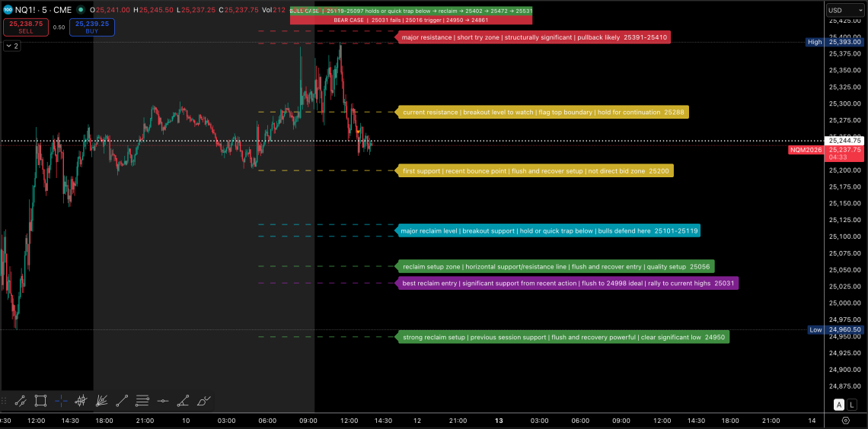
Task: Select the trend line tool
Action: pyautogui.click(x=122, y=400)
